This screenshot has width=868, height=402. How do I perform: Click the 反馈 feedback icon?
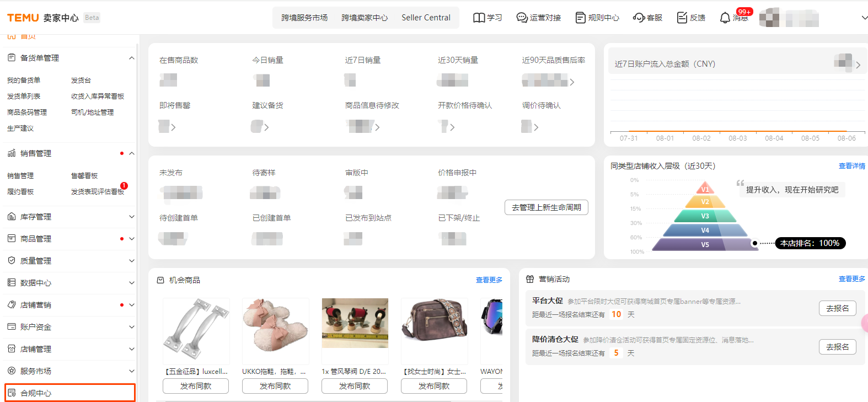tap(682, 18)
